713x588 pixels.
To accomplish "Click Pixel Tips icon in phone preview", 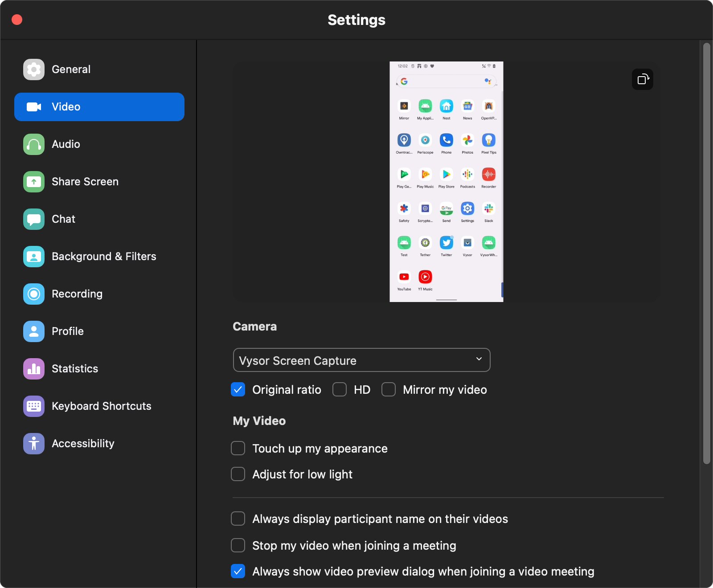I will (489, 140).
